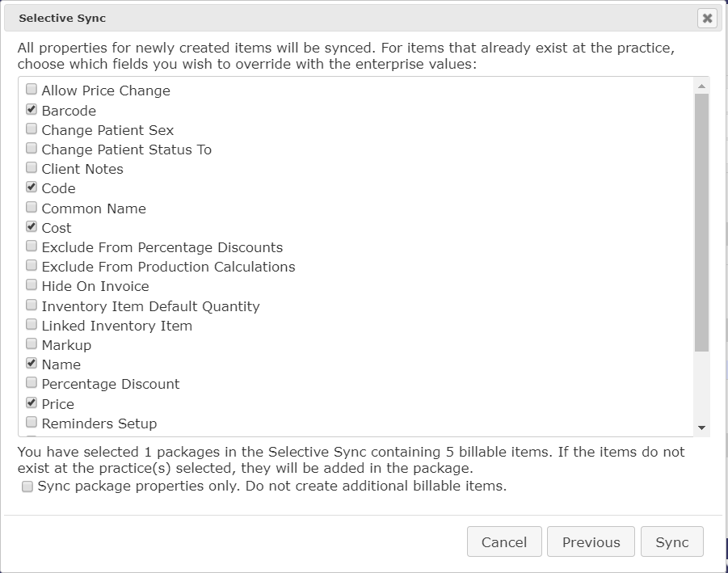Click the Cancel button

pyautogui.click(x=504, y=541)
